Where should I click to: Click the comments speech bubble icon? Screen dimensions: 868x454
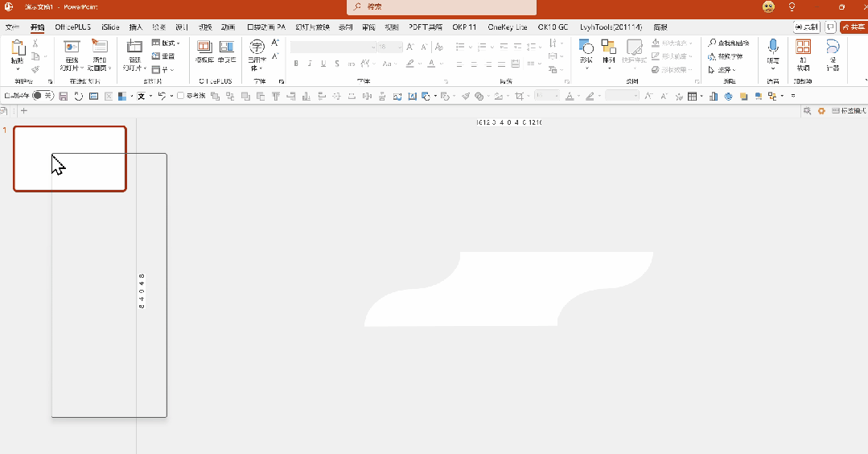click(830, 27)
